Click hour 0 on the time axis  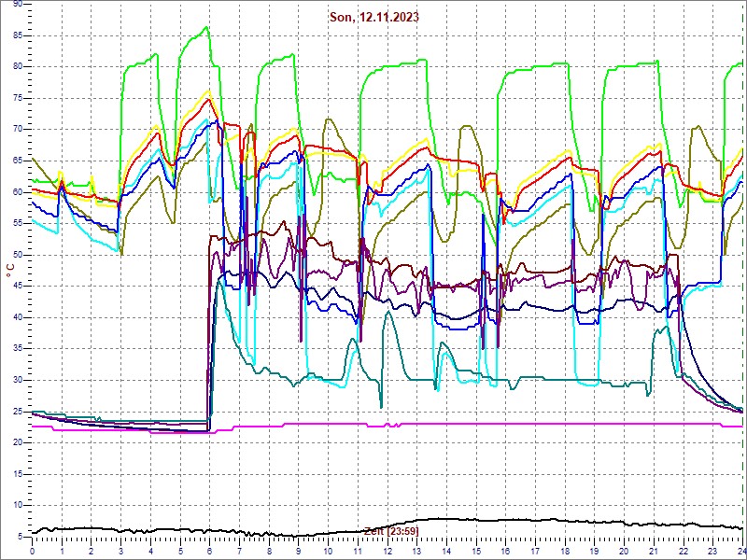pos(32,551)
